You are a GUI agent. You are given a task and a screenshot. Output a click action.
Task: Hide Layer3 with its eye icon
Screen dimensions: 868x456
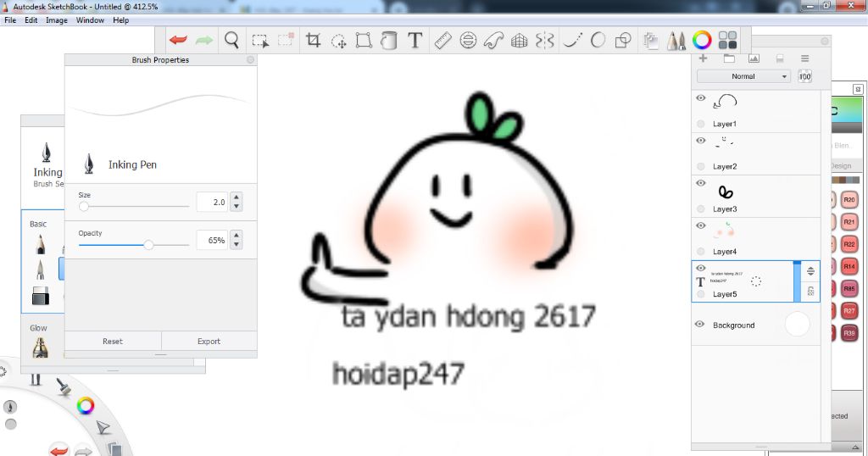701,183
